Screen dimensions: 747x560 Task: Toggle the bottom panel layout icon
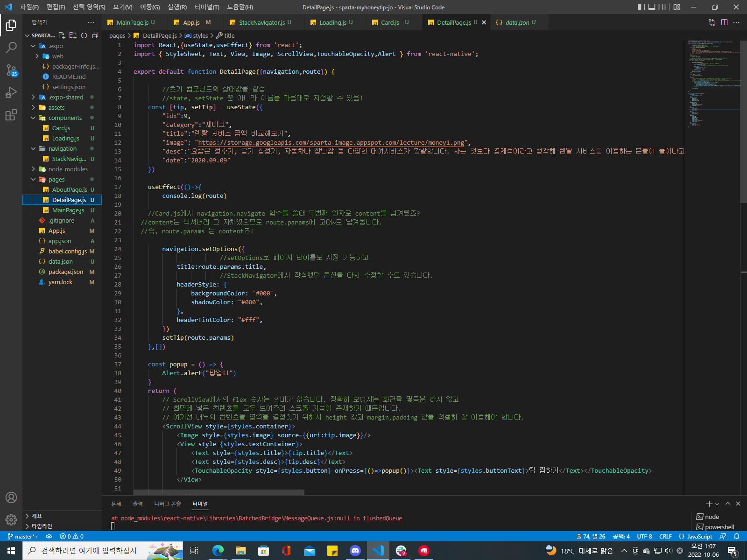point(652,7)
